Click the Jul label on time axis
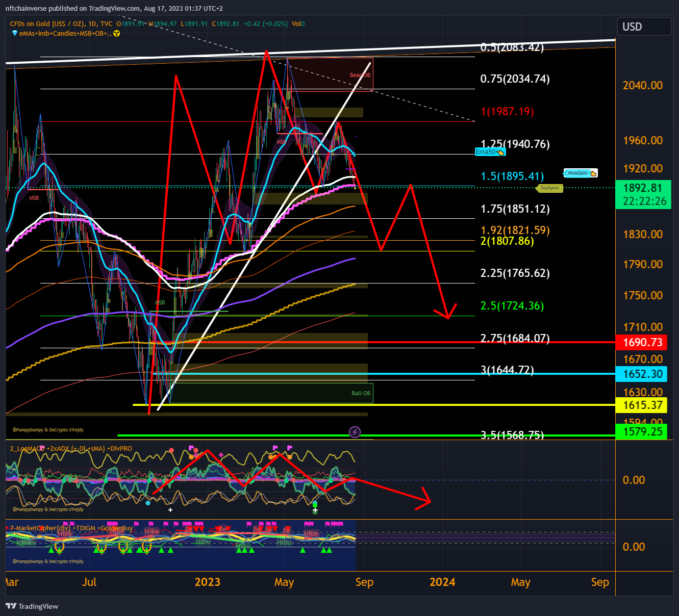This screenshot has width=679, height=616. coord(89,582)
